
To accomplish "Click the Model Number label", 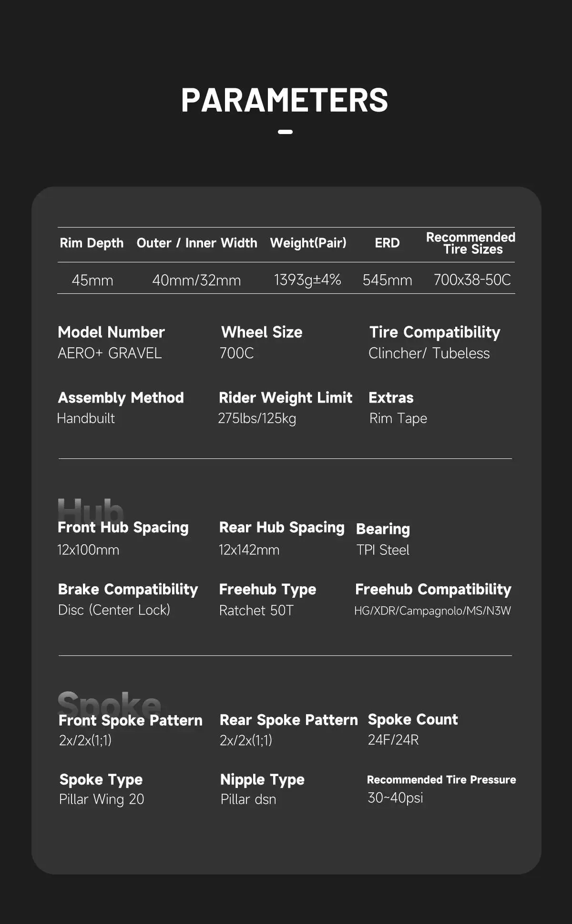I will pos(111,332).
